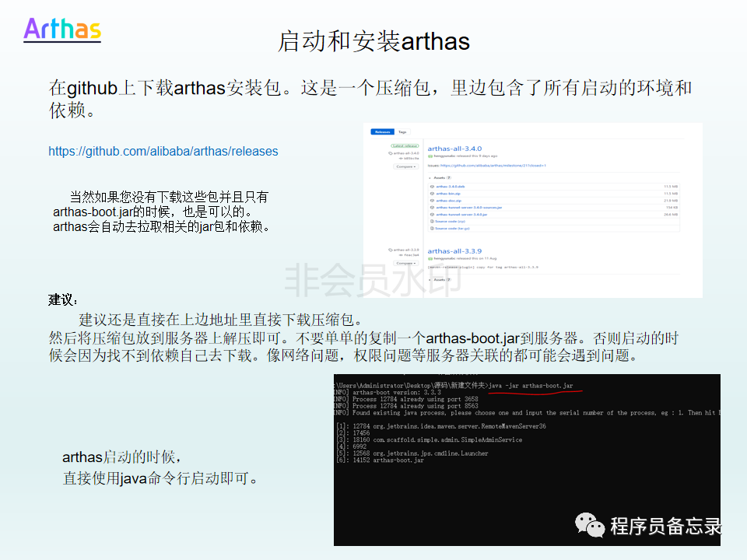Open Compare dropdown under arthas-all-3.4.0 tag
Screen dimensions: 747x560
[x=406, y=166]
